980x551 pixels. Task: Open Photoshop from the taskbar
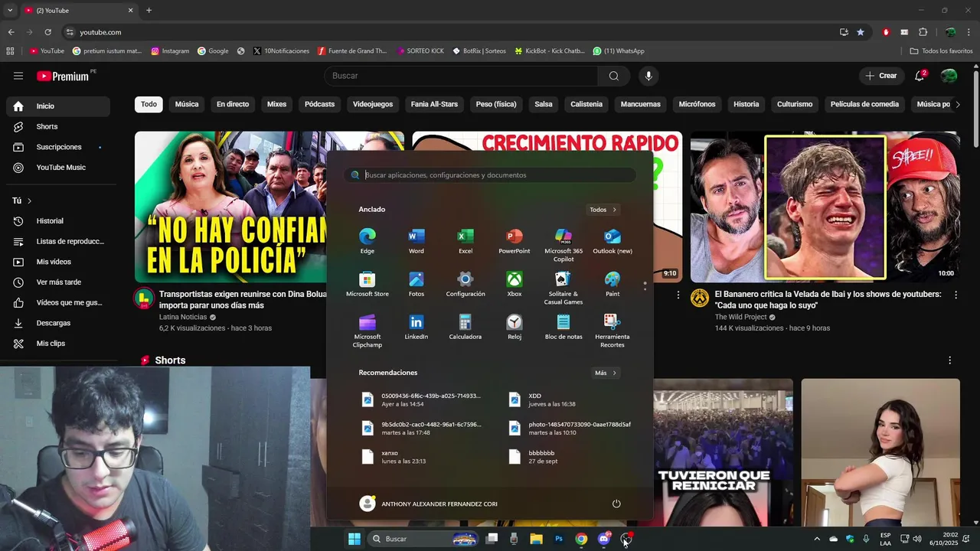(559, 539)
